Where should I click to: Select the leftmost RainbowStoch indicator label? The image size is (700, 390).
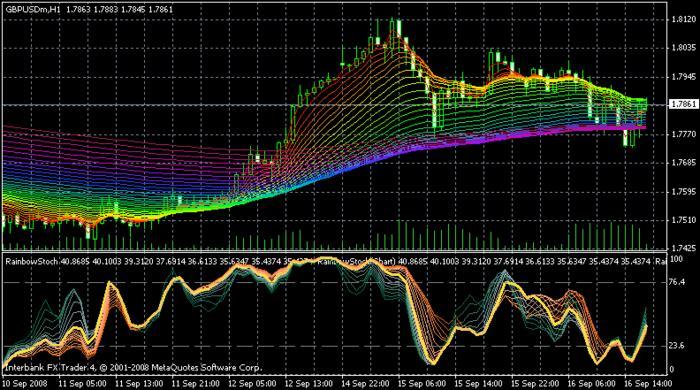click(32, 261)
